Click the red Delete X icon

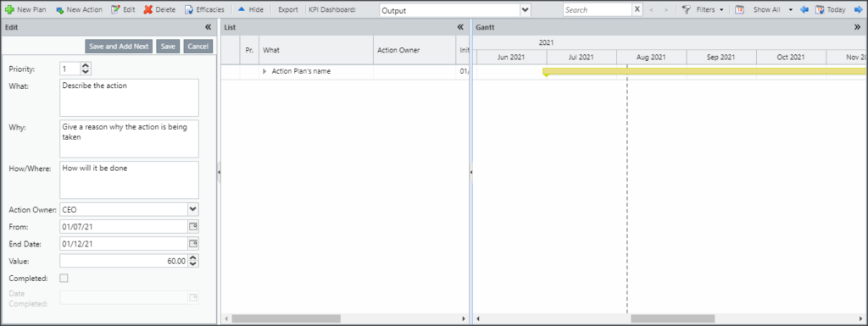point(147,9)
